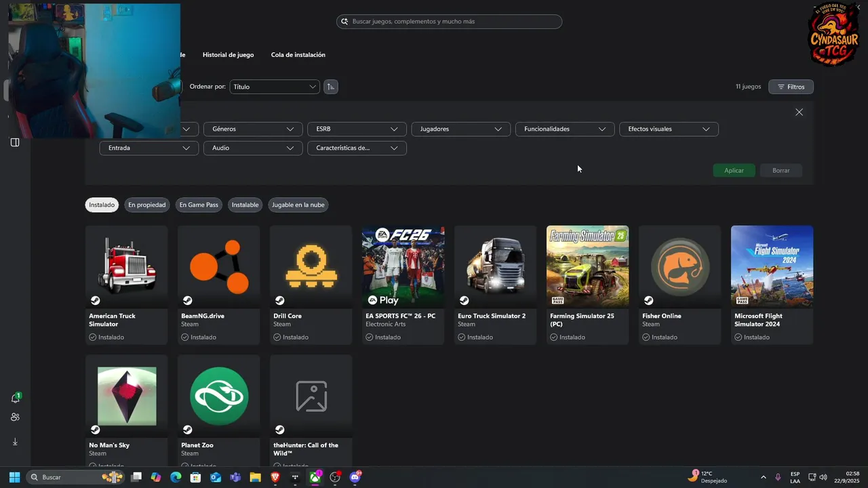Click installed checkmark under Euro Truck Simulator 2
This screenshot has width=868, height=488.
point(461,337)
